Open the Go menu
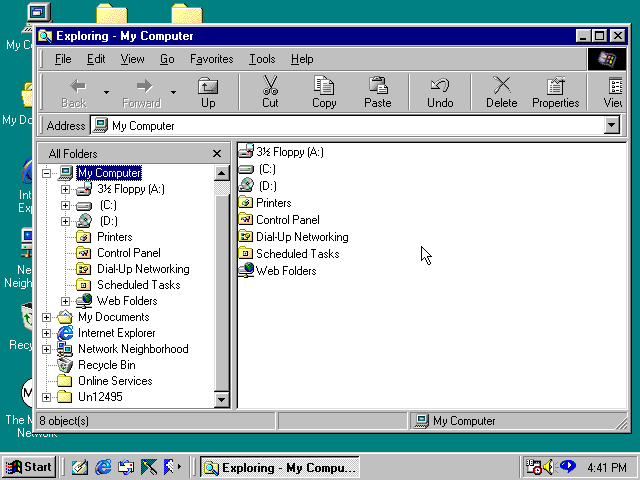 tap(167, 59)
